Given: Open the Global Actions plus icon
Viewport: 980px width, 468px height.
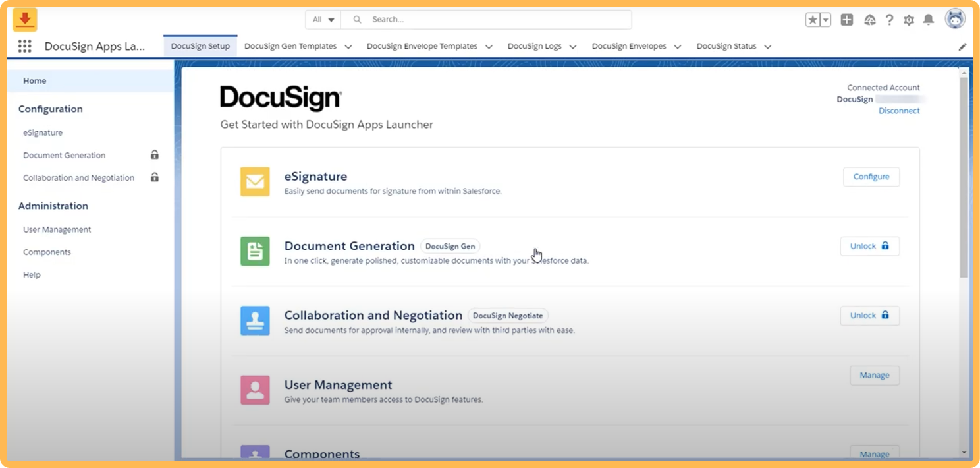Looking at the screenshot, I should (x=847, y=20).
